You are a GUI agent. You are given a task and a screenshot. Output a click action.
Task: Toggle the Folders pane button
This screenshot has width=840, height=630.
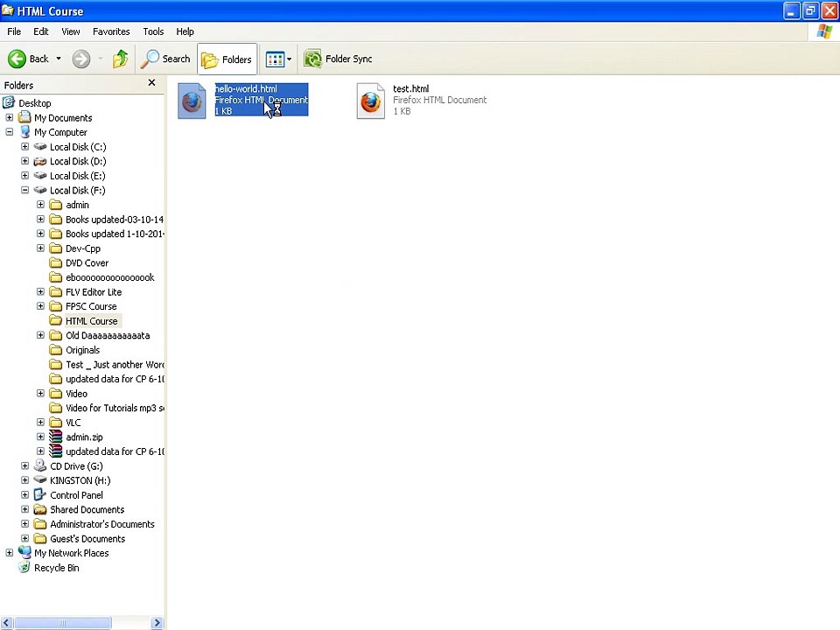pyautogui.click(x=227, y=59)
